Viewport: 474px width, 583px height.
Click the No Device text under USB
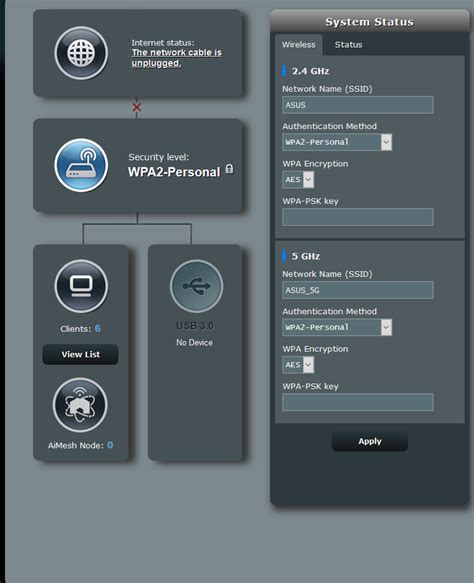[194, 342]
